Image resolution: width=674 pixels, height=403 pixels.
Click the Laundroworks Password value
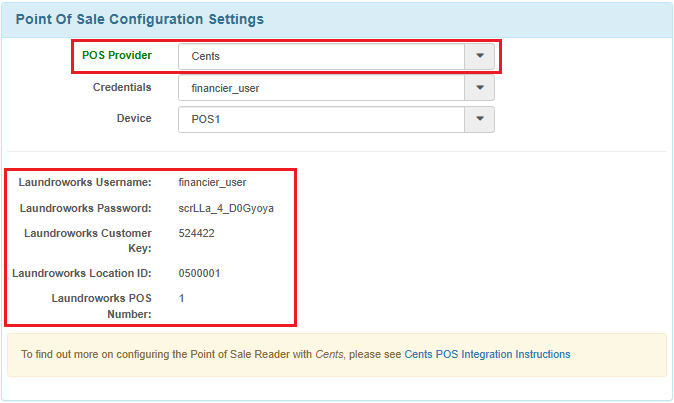226,208
